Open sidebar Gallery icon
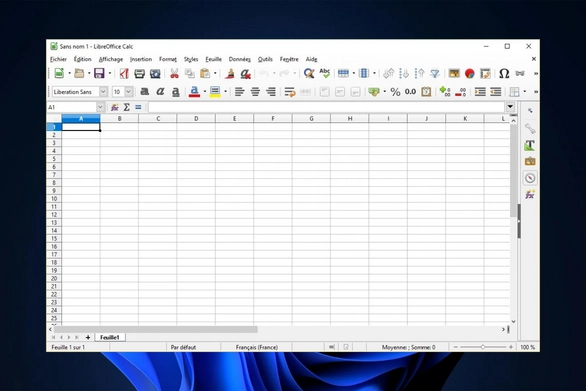The width and height of the screenshot is (586, 391). pos(530,161)
